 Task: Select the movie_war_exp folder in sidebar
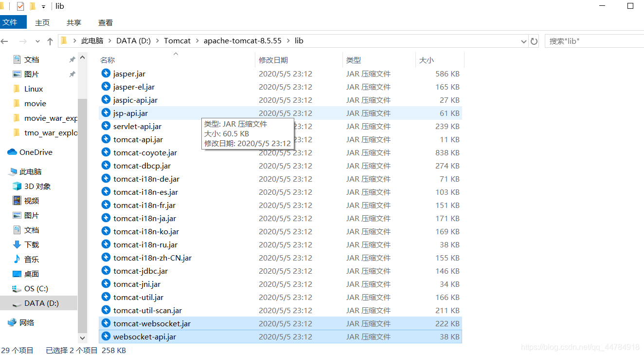click(x=51, y=118)
